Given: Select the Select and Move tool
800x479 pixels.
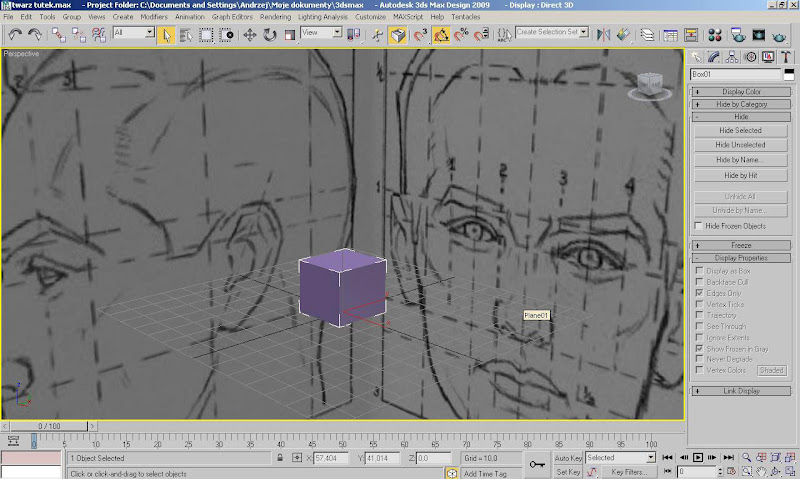Looking at the screenshot, I should point(249,34).
